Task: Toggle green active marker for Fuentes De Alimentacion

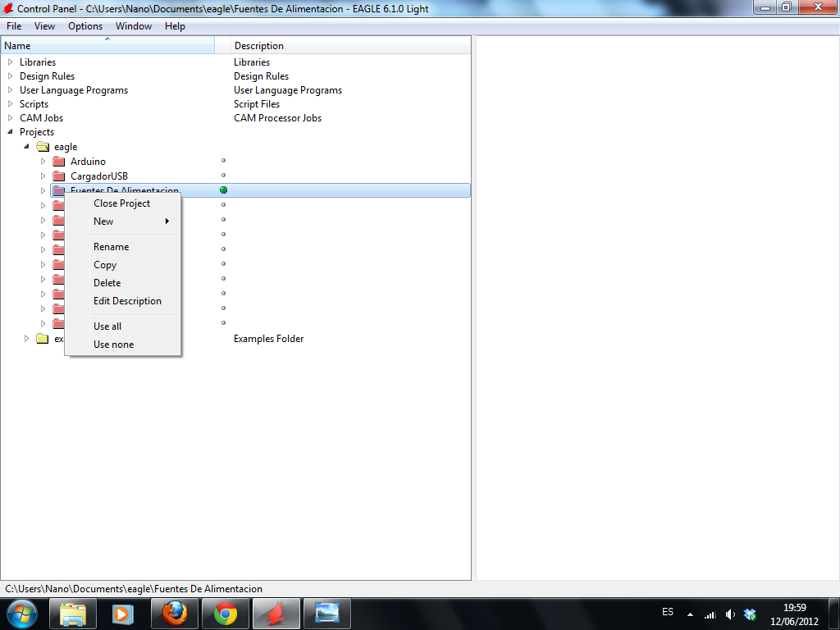Action: pyautogui.click(x=223, y=189)
